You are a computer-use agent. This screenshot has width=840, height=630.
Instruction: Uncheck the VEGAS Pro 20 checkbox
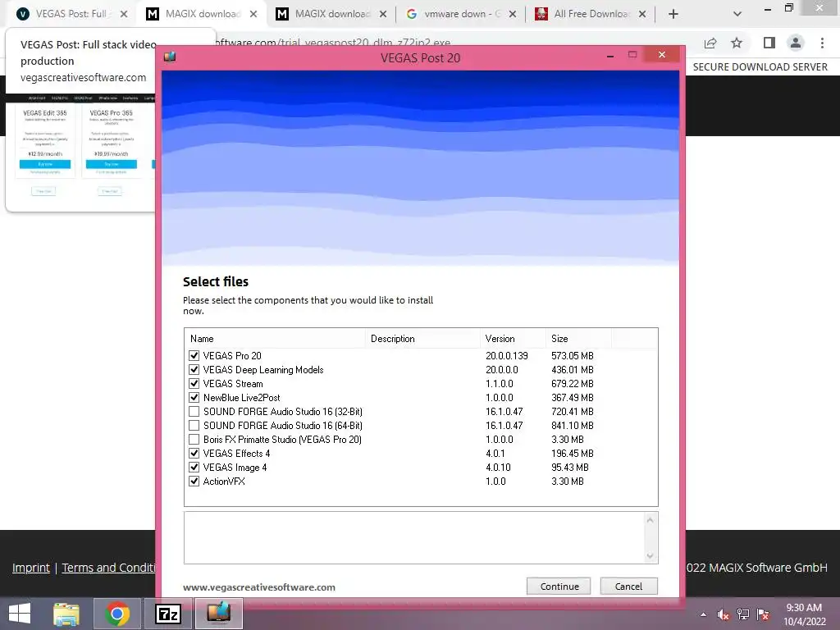pos(194,356)
